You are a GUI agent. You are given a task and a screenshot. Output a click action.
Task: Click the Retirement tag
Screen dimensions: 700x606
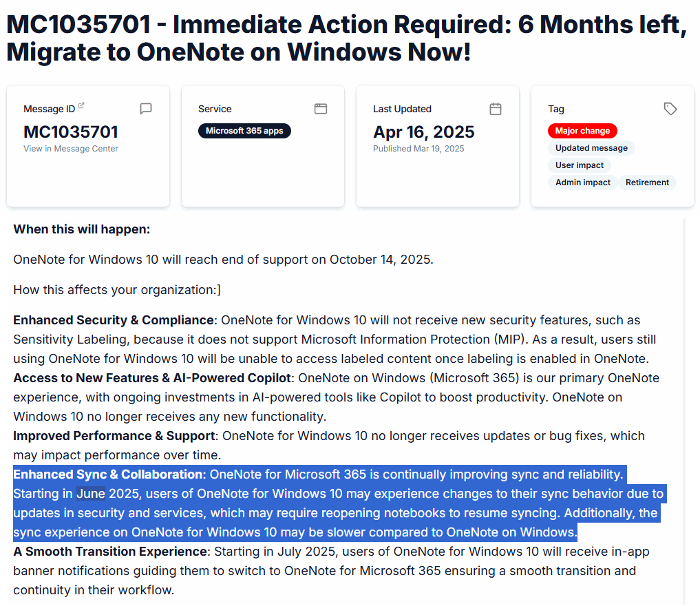(647, 182)
